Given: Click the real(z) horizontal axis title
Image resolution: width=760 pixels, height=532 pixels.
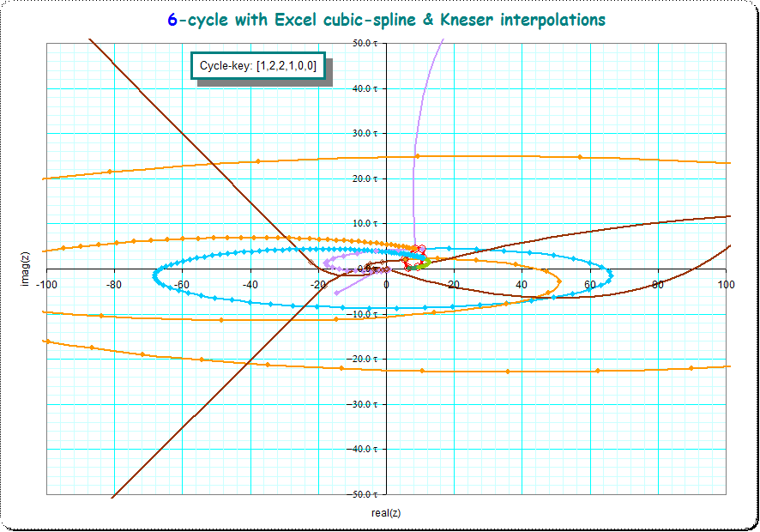Looking at the screenshot, I should (386, 513).
